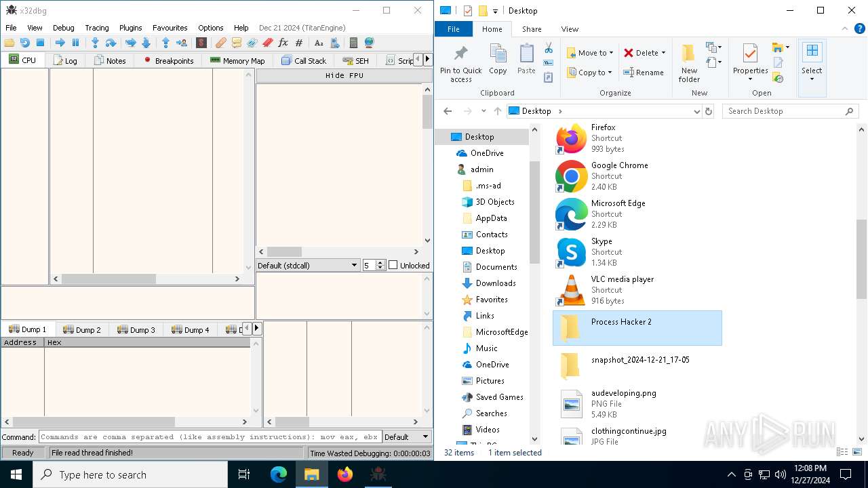Click the Windows Start button
The width and height of the screenshot is (868, 488).
click(16, 474)
